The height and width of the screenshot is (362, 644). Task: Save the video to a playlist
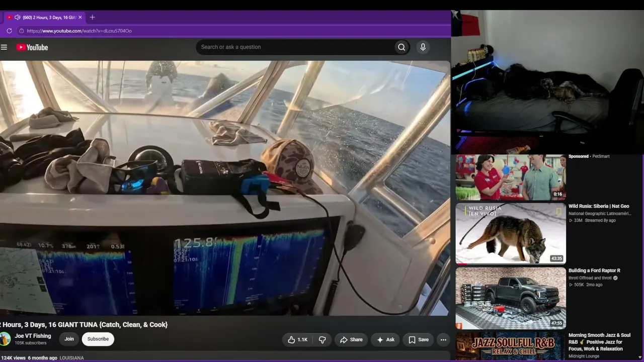418,340
